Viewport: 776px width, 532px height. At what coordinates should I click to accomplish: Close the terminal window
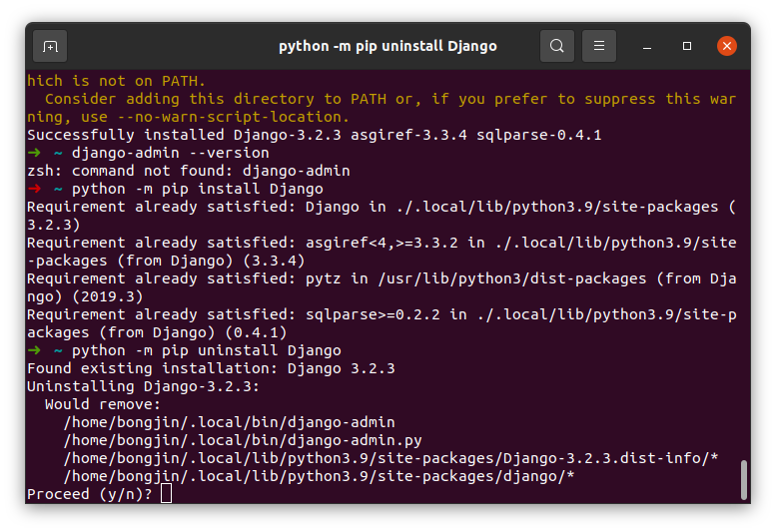point(726,46)
